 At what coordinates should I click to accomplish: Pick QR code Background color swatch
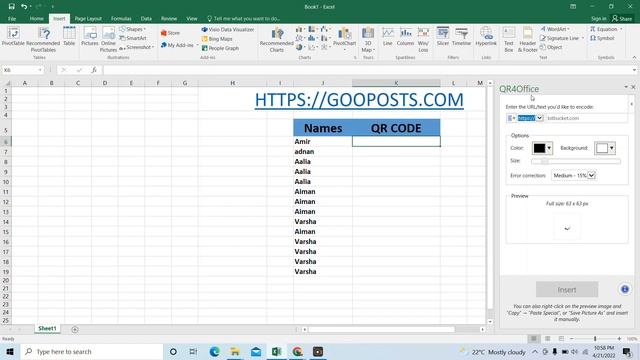605,148
